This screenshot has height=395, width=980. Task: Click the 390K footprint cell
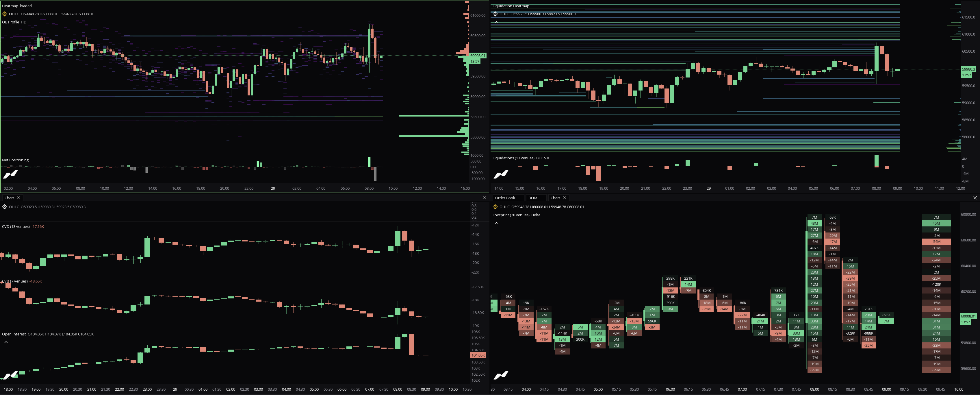(x=670, y=303)
